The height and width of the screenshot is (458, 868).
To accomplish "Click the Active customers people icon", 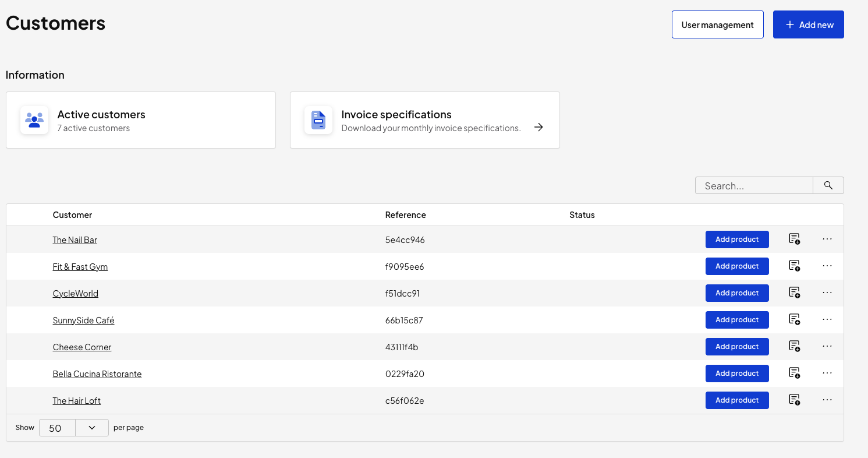I will click(x=34, y=119).
